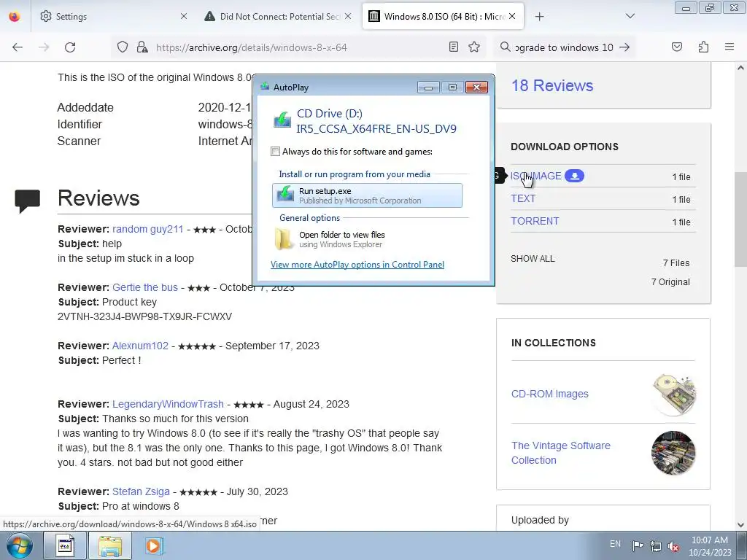
Task: Run setup.exe from AutoPlay
Action: 367,195
